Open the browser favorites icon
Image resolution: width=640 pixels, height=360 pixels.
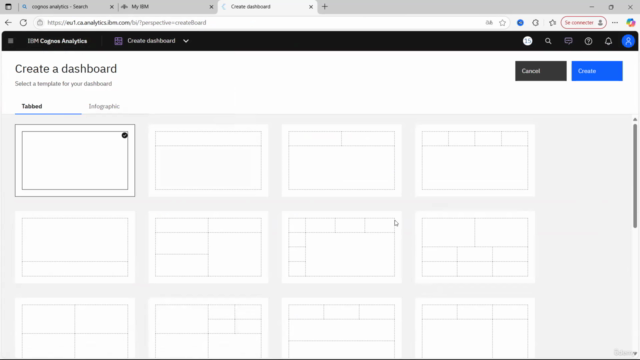(x=552, y=22)
